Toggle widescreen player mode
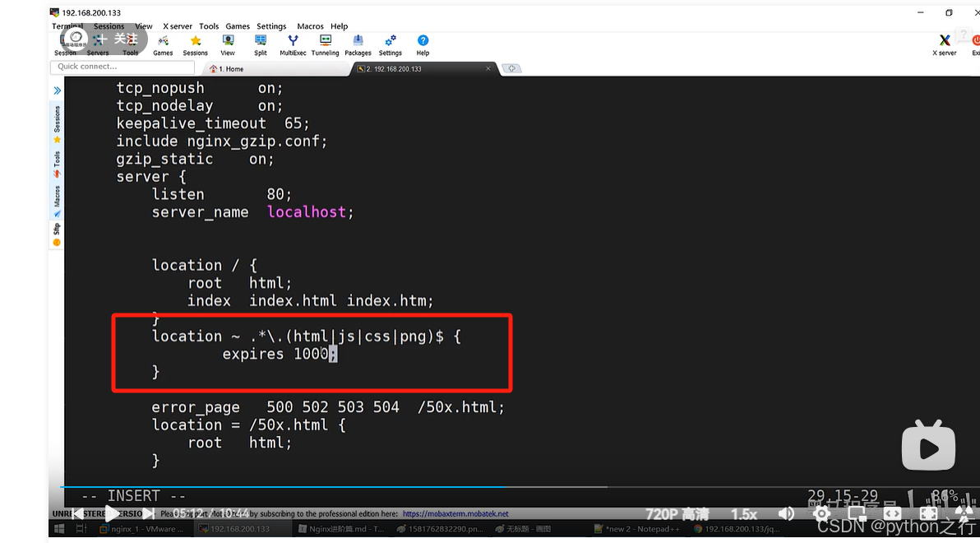This screenshot has width=980, height=543. (x=893, y=514)
